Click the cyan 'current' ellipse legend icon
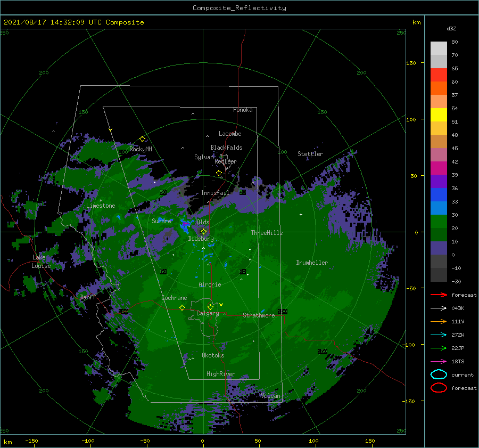The width and height of the screenshot is (479, 448). click(x=439, y=374)
